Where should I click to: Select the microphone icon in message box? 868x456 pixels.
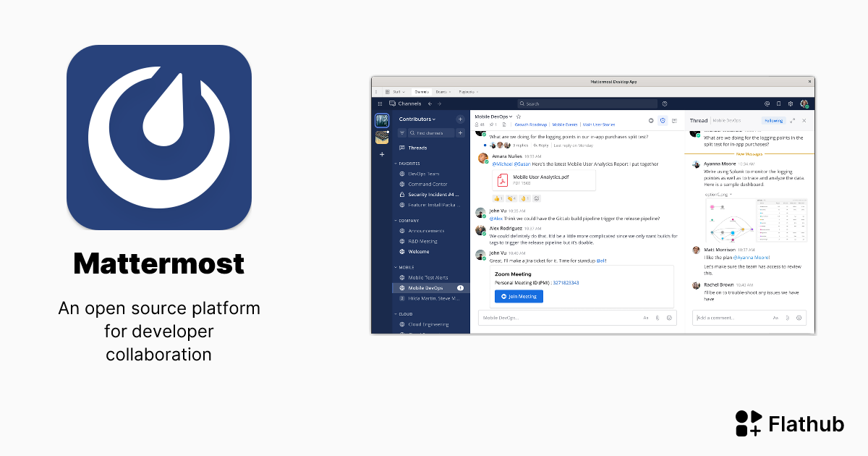pyautogui.click(x=658, y=318)
